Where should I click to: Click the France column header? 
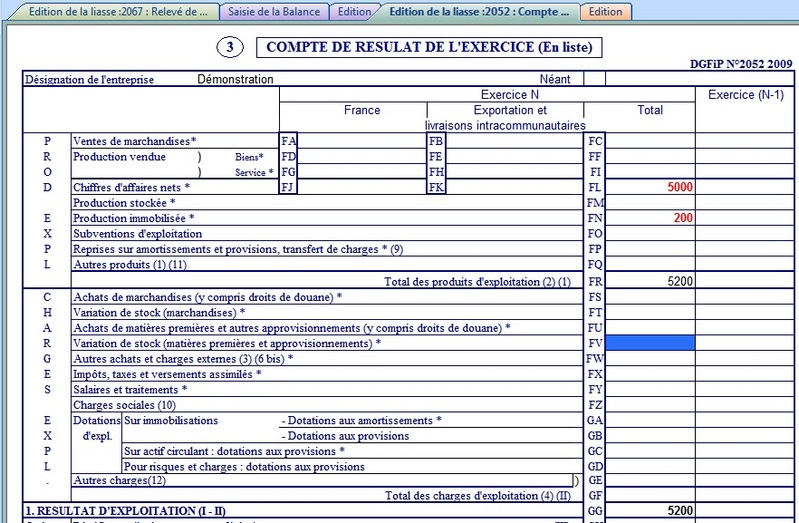[362, 110]
